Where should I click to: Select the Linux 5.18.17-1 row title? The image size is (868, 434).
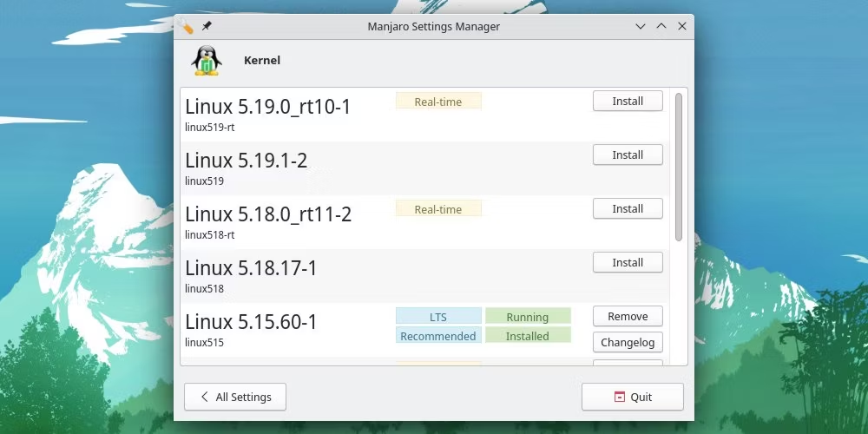[251, 267]
